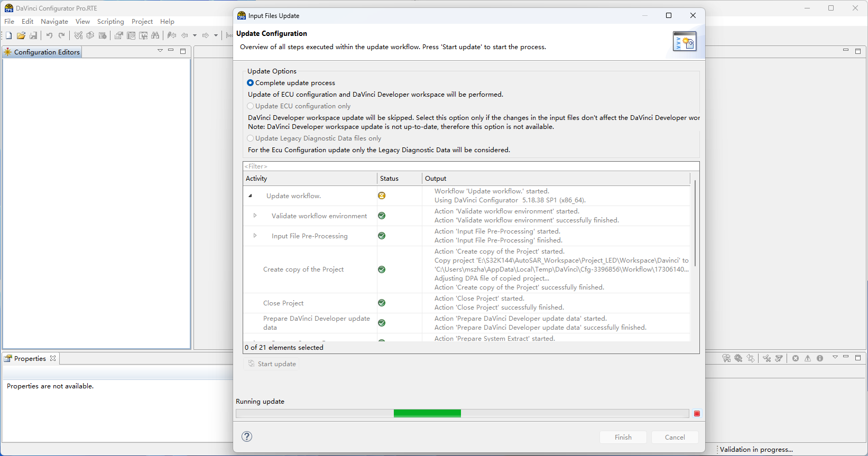
Task: Click the 'Validation in progress...' status text
Action: tap(756, 450)
